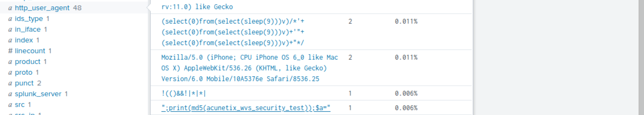Screen dimensions: 644x115
Task: Select the splunk_server field
Action: (38, 94)
